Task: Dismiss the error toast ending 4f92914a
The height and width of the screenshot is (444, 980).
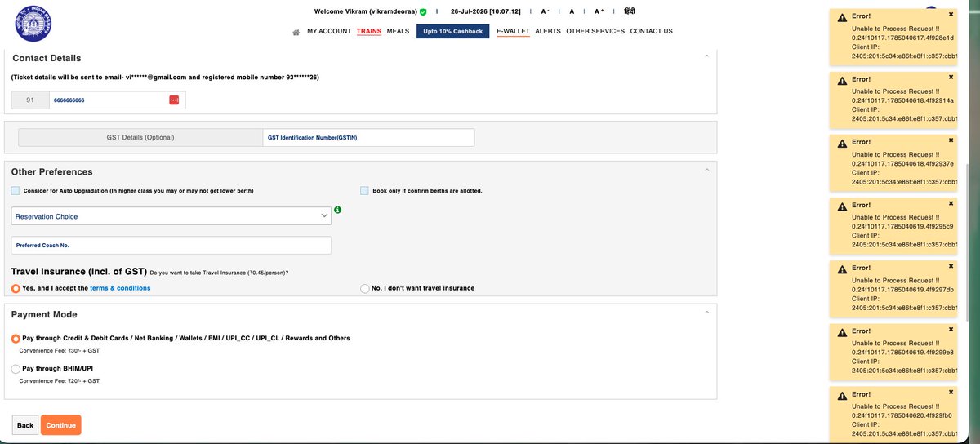Action: click(x=951, y=78)
